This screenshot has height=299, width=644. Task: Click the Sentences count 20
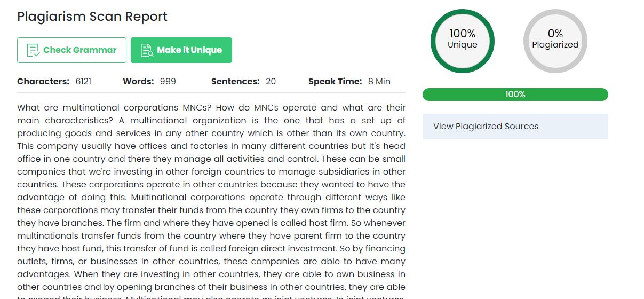coord(271,82)
